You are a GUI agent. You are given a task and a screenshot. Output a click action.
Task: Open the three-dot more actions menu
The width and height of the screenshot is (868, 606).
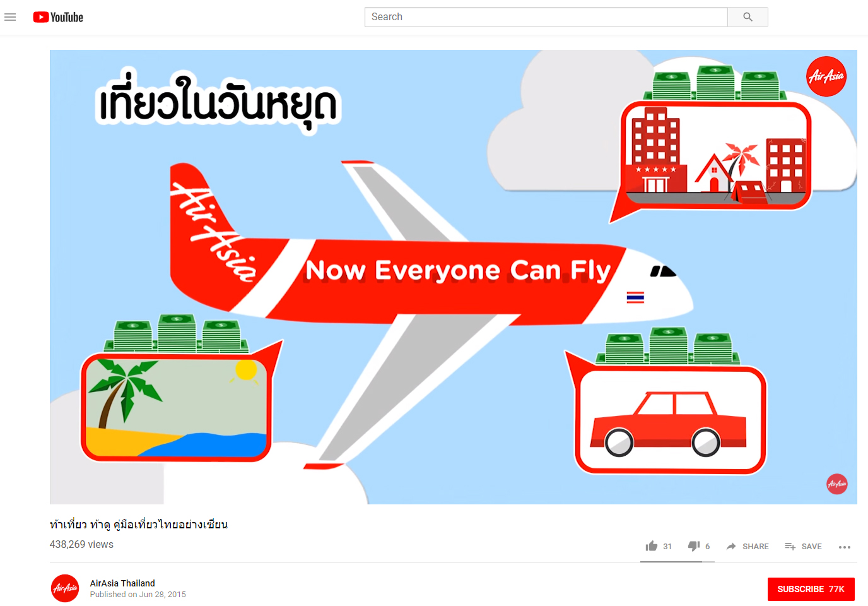click(845, 547)
